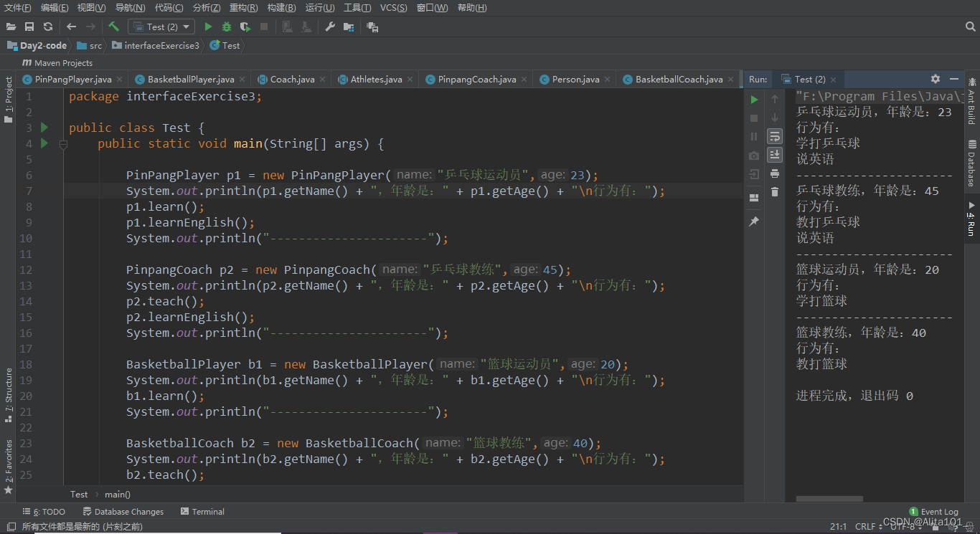The height and width of the screenshot is (534, 980).
Task: Click Day2-code in the navigation breadcrumb
Action: click(x=37, y=45)
